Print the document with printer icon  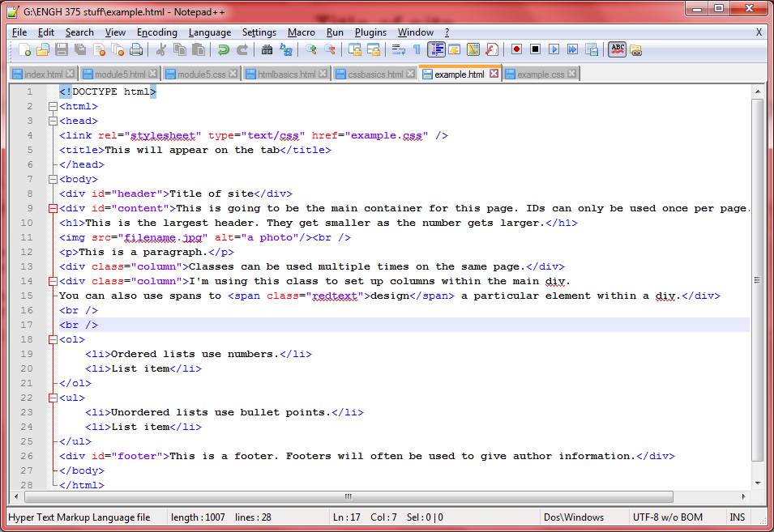[x=136, y=49]
